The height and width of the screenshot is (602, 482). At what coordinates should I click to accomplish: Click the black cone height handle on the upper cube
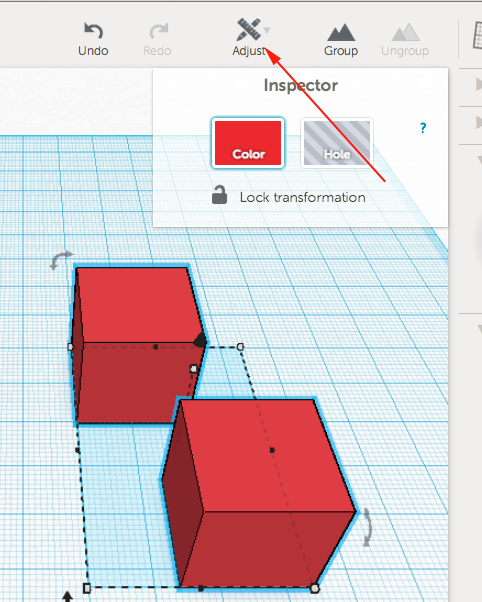click(x=200, y=340)
